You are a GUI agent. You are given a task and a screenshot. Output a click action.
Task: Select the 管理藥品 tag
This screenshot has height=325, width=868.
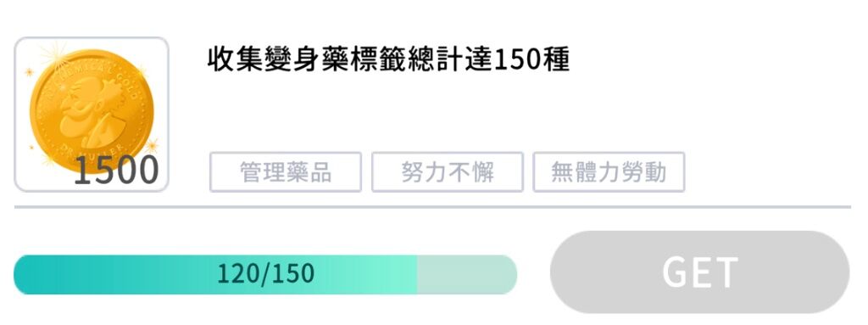click(286, 172)
